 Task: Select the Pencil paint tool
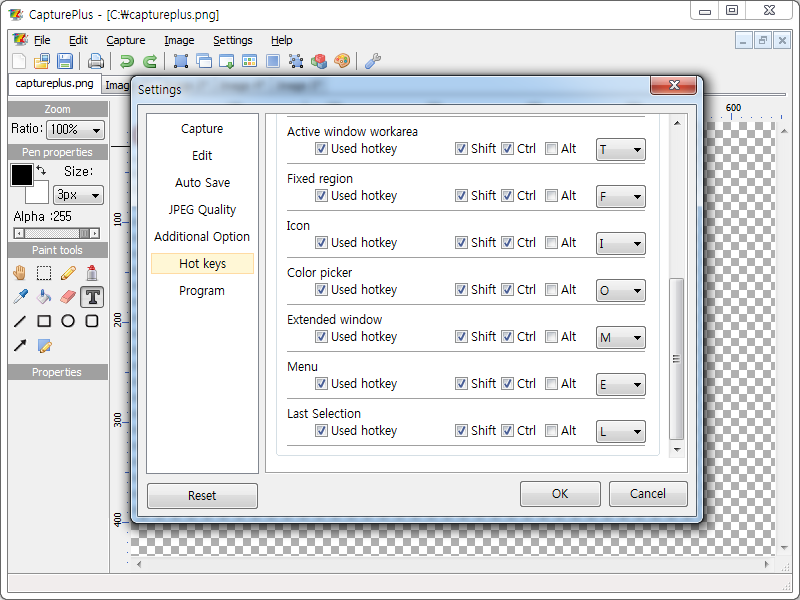click(68, 273)
